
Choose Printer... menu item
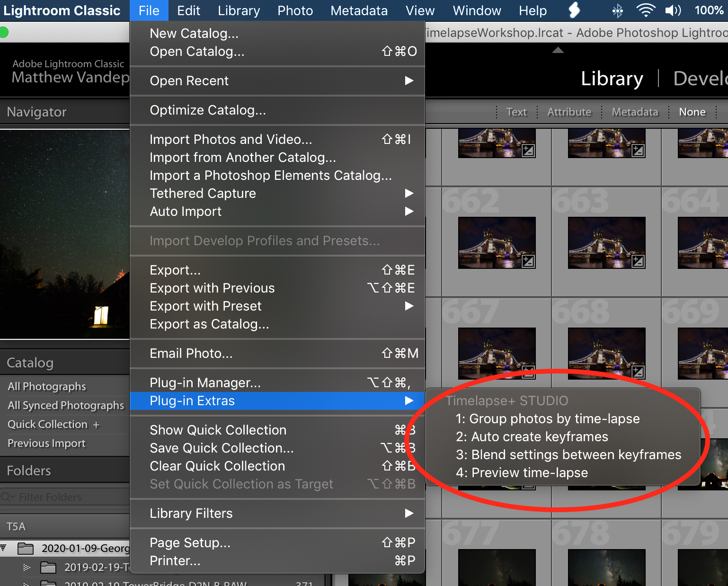tap(277, 561)
